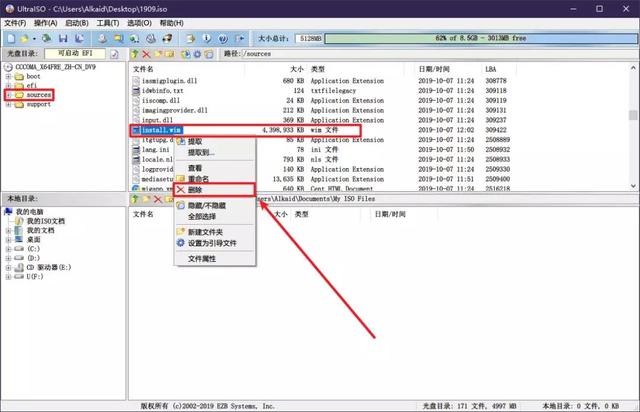
Task: Open the 操作(A) menu
Action: tap(45, 23)
